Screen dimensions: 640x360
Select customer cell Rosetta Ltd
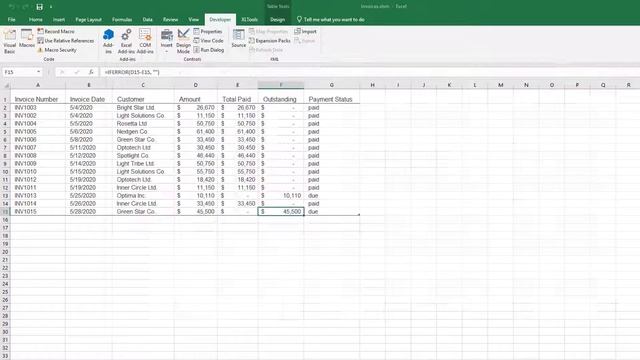point(143,124)
